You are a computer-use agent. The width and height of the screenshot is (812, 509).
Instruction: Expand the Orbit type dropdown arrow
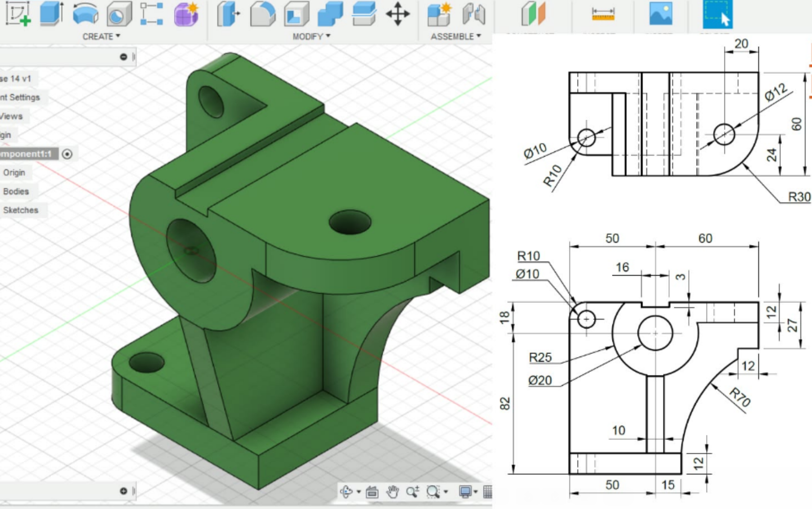359,492
